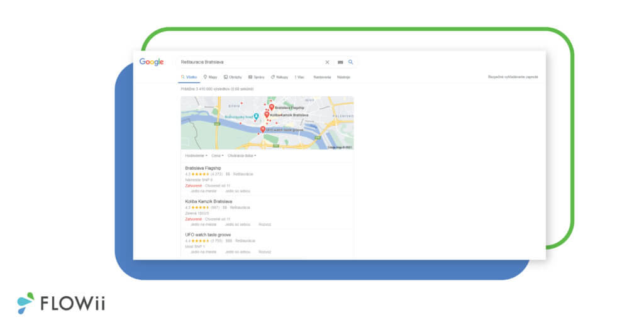Image resolution: width=644 pixels, height=327 pixels.
Task: Click the Google logo
Action: [152, 62]
